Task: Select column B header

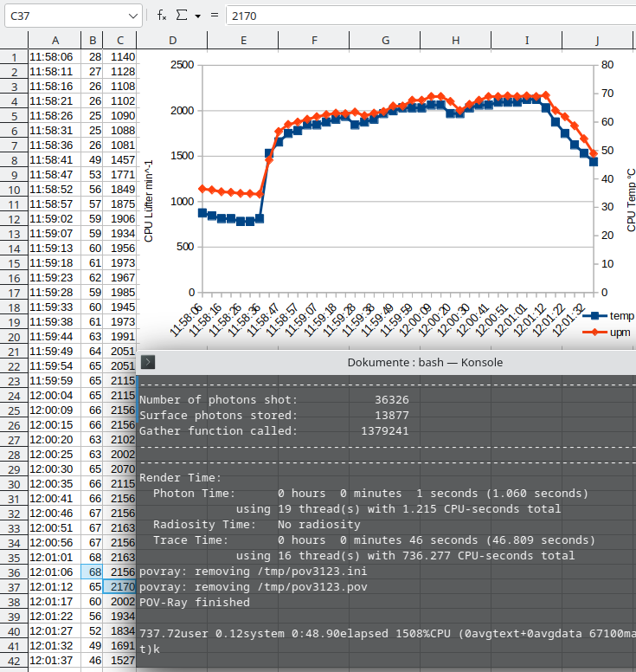Action: 93,41
